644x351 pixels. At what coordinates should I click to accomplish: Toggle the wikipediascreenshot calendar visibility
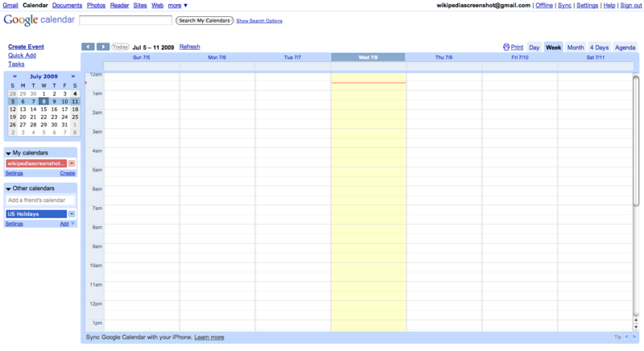click(36, 163)
